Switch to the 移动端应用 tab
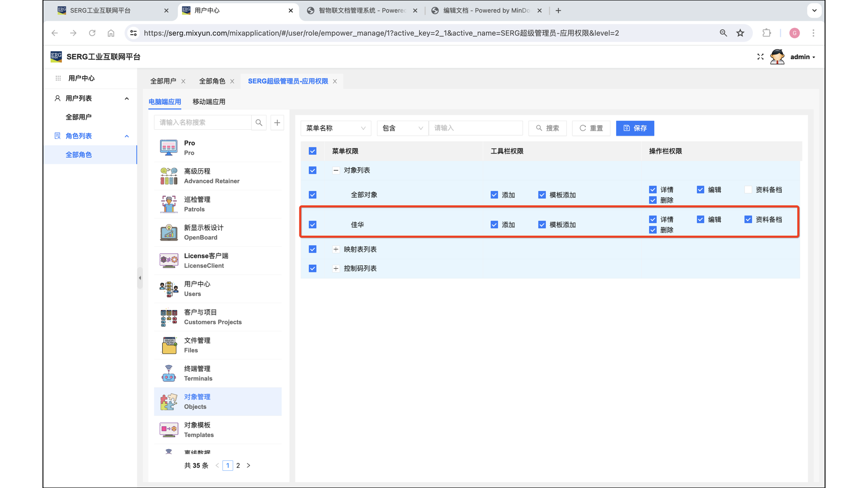868x488 pixels. point(209,102)
